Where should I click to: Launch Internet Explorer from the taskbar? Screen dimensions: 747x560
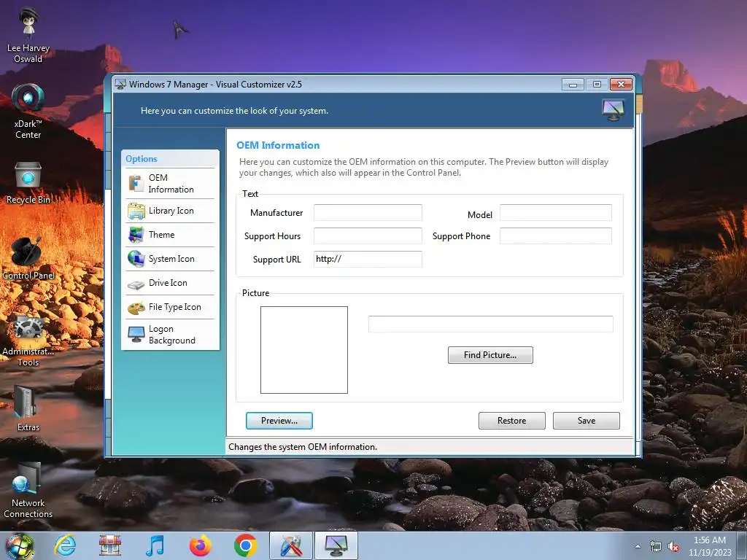[x=65, y=545]
